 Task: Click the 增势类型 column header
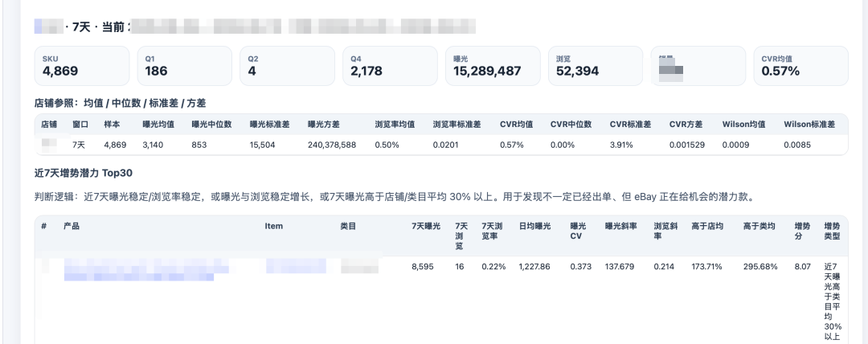tap(832, 231)
